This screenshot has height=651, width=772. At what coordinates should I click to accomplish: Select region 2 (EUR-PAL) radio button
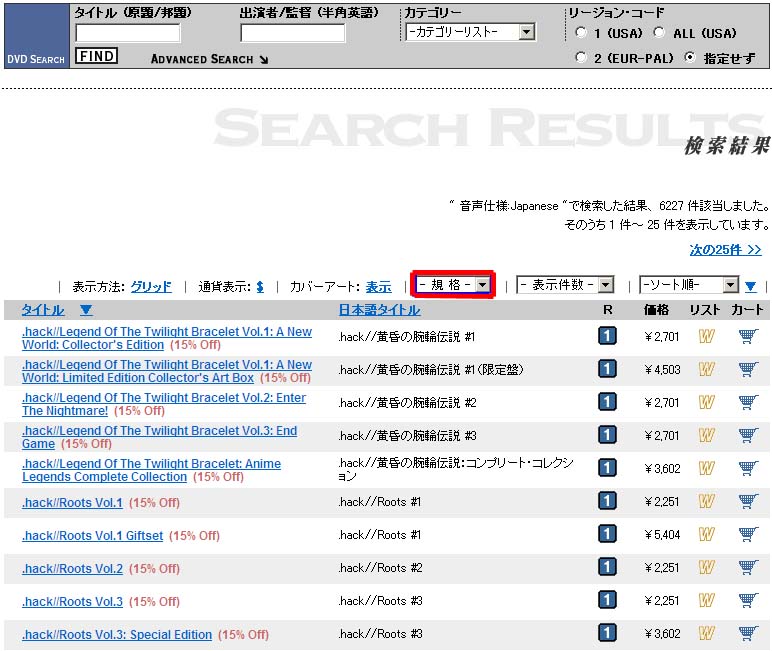(x=581, y=58)
